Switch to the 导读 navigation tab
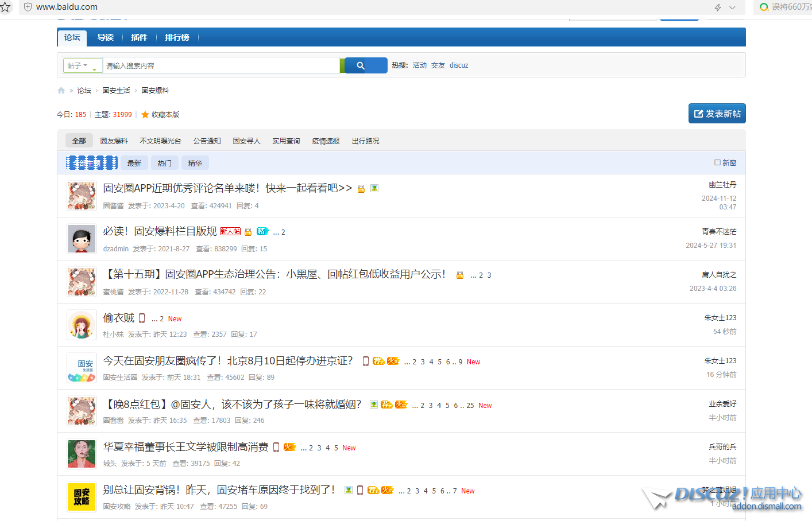The width and height of the screenshot is (812, 521). coord(105,37)
